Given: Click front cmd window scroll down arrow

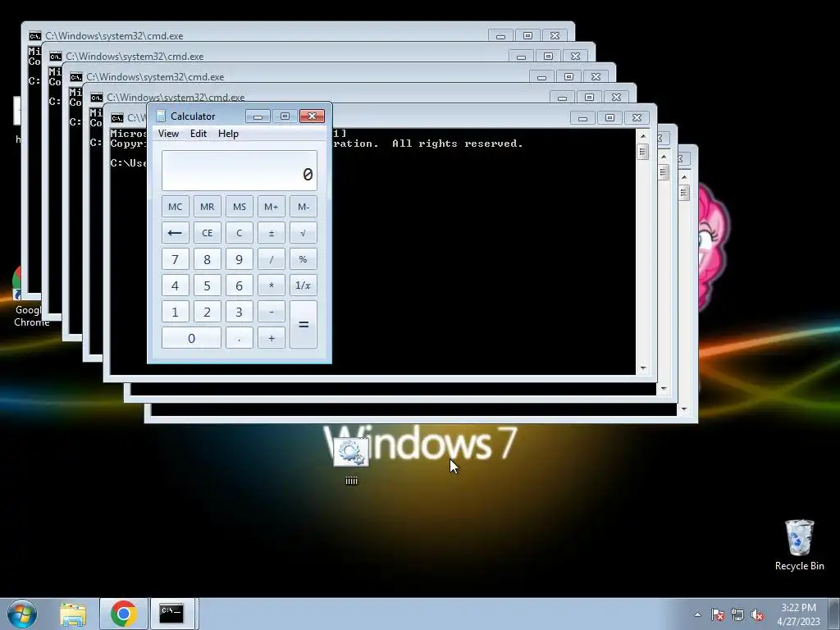Looking at the screenshot, I should 643,368.
